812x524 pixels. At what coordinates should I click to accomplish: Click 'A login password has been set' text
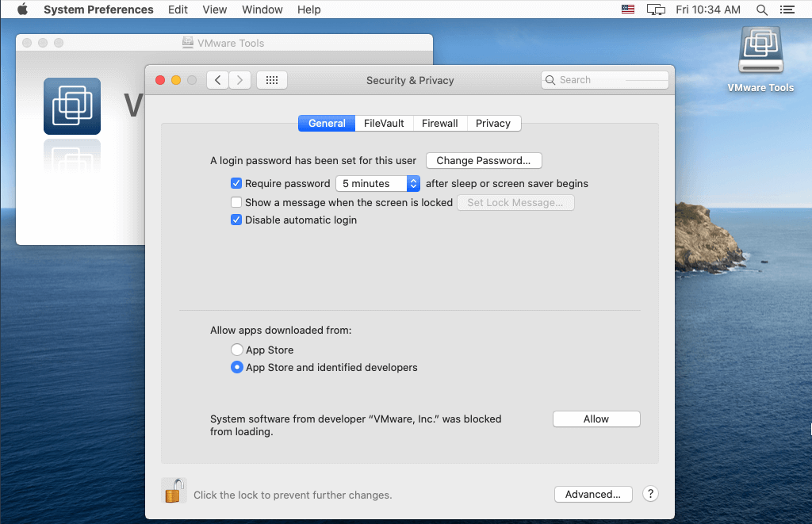pos(312,160)
